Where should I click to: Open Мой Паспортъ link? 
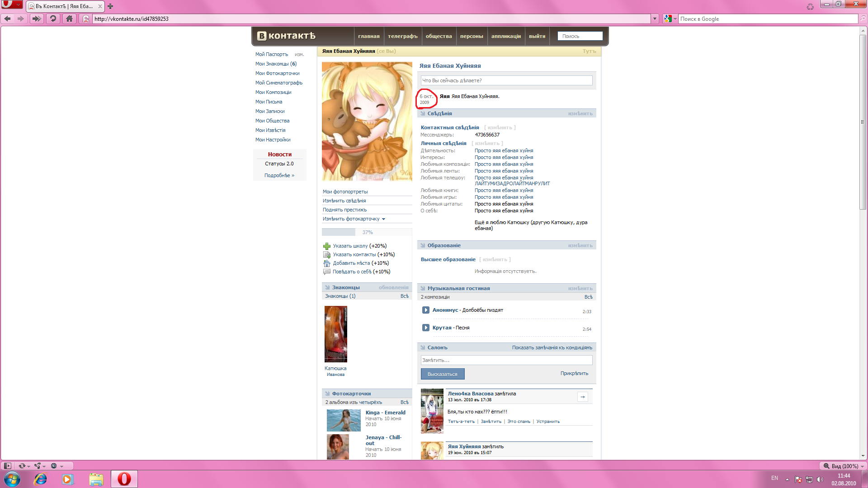[272, 54]
